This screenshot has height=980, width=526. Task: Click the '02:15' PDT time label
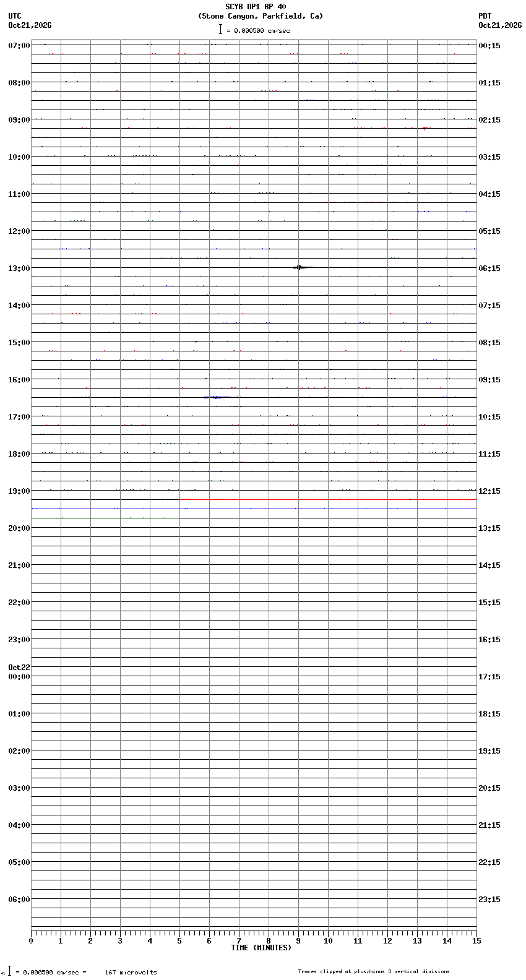click(489, 120)
